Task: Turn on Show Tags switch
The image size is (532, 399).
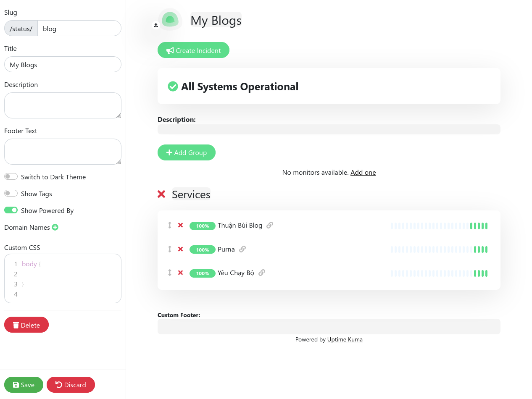Action: coord(11,194)
